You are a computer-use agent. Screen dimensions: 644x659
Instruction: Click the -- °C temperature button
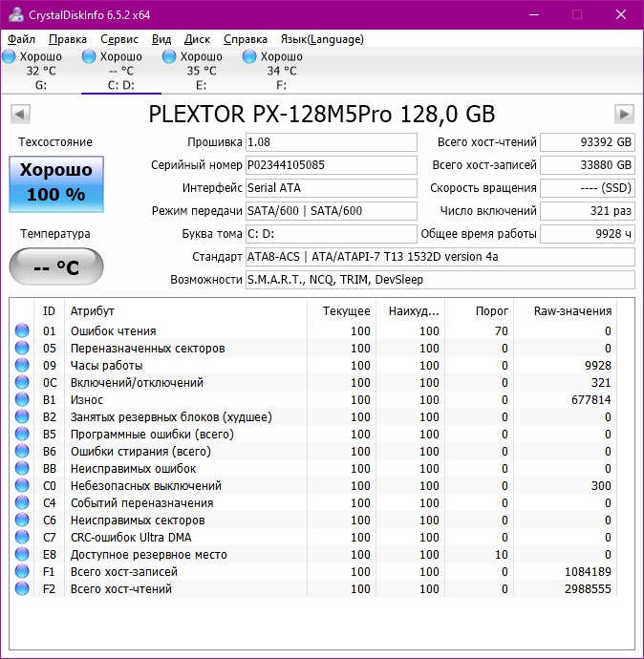pyautogui.click(x=56, y=266)
